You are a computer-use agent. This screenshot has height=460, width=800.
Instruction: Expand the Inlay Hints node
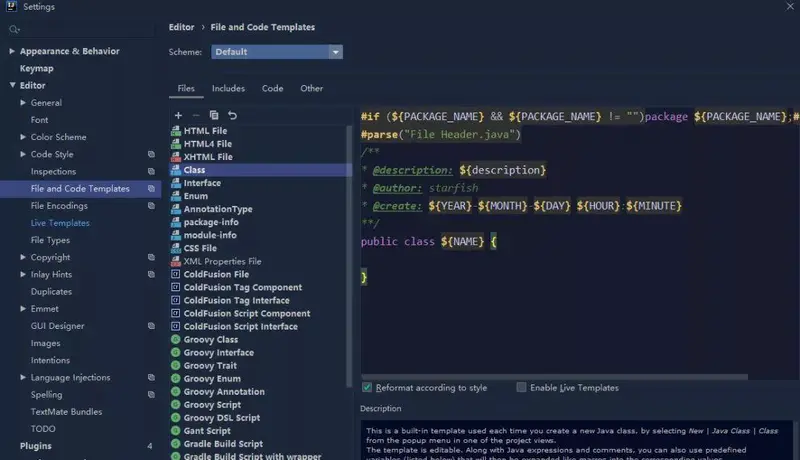(x=23, y=274)
